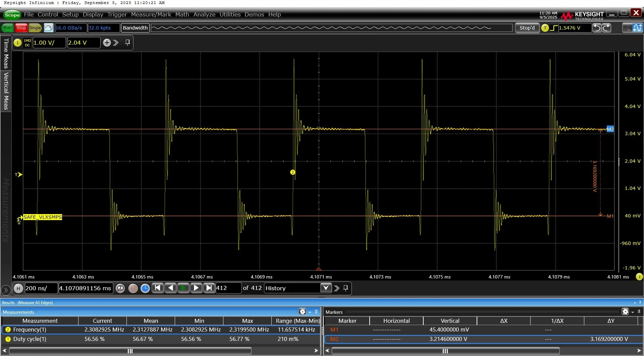Image resolution: width=644 pixels, height=356 pixels.
Task: Open the Markers panel dropdown arrow
Action: click(x=633, y=312)
